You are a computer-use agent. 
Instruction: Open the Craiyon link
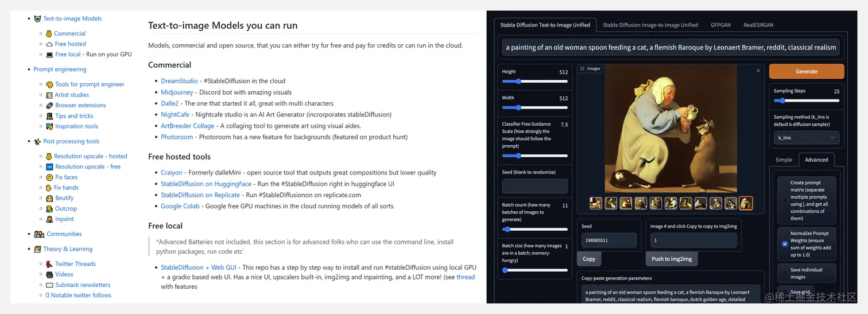point(172,172)
